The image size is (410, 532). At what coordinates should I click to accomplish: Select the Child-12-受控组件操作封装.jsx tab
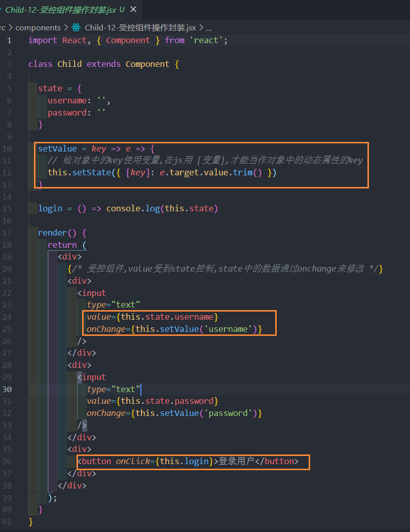pyautogui.click(x=61, y=10)
